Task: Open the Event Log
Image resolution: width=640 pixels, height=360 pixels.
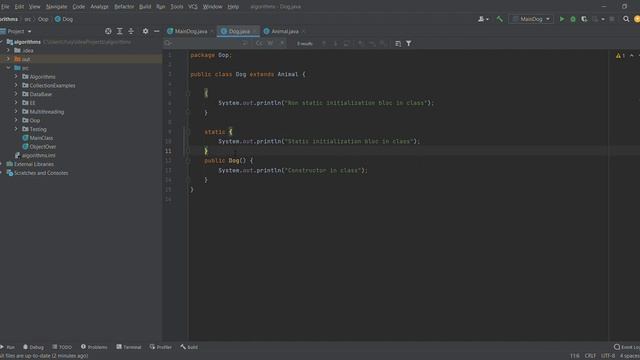Action: [x=627, y=347]
